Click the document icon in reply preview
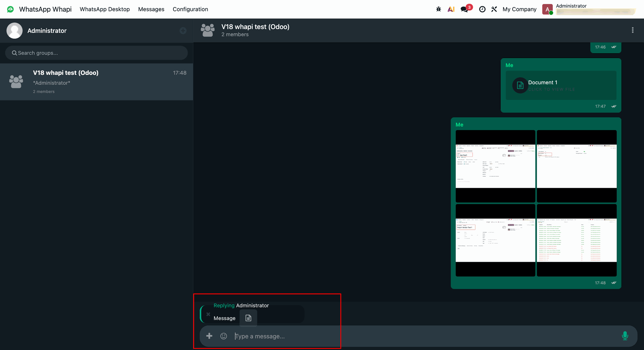 tap(248, 318)
